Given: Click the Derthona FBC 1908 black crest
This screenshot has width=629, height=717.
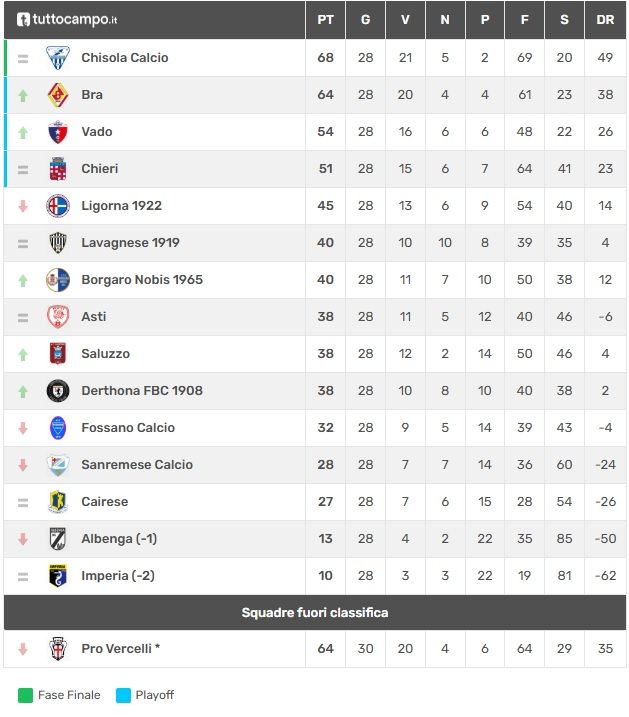Looking at the screenshot, I should (58, 391).
